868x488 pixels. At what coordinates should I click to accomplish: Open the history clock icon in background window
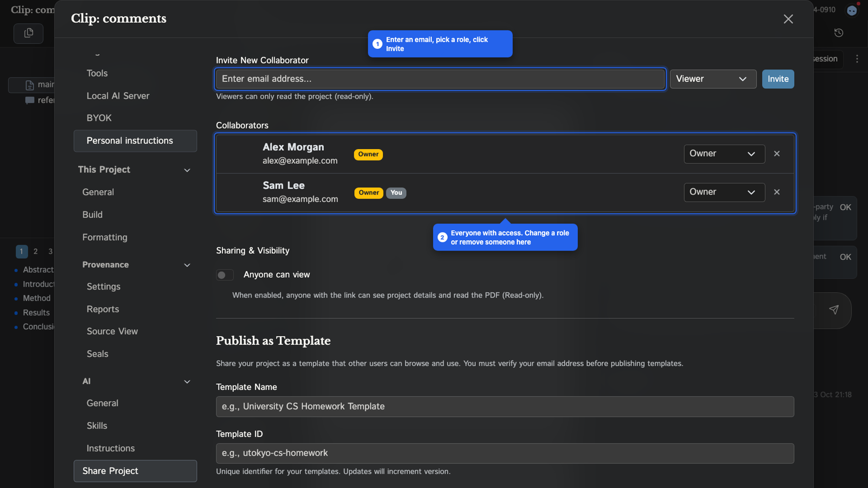839,33
